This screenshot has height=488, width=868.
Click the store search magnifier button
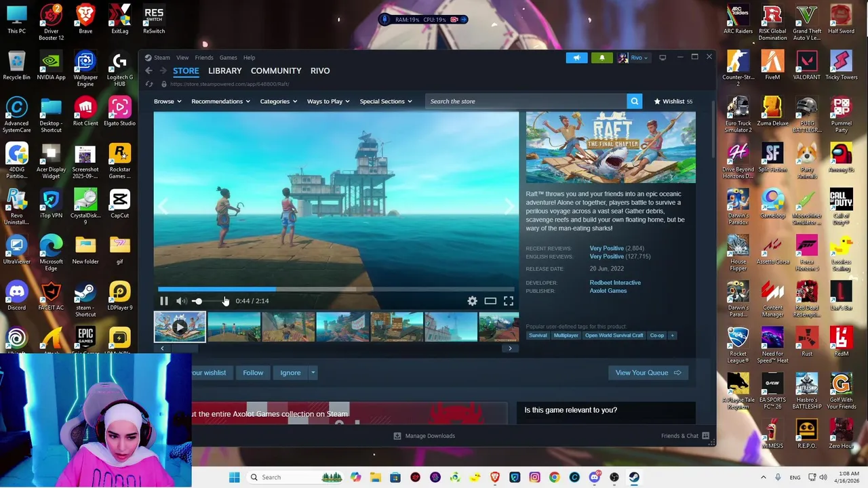click(x=635, y=102)
